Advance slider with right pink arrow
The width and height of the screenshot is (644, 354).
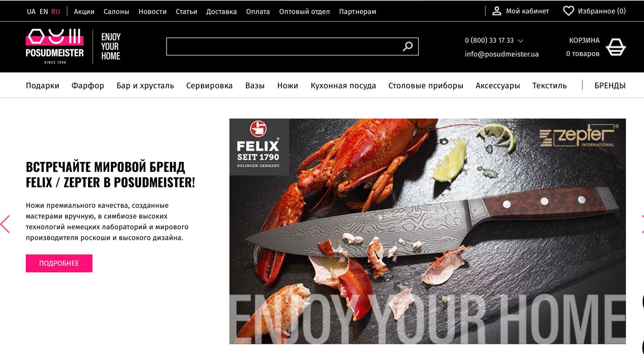coord(641,224)
